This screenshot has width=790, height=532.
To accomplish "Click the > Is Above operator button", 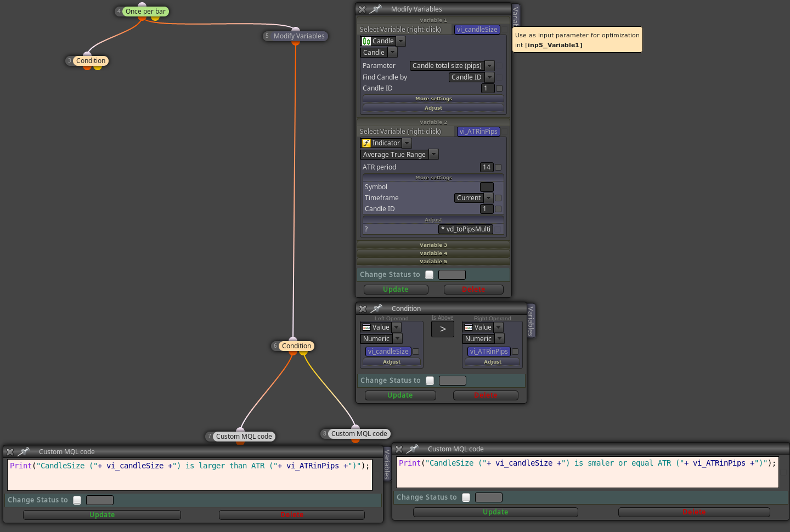I will point(443,329).
